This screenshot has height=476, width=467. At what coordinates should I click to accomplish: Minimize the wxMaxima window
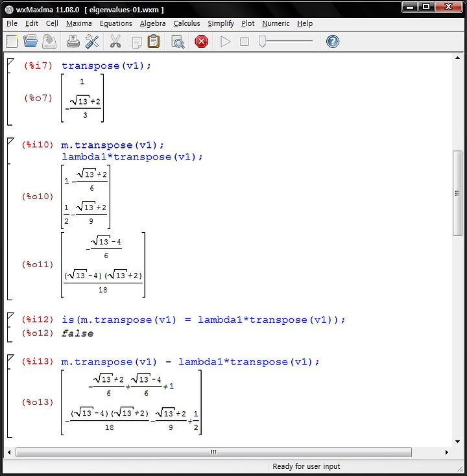click(x=410, y=7)
